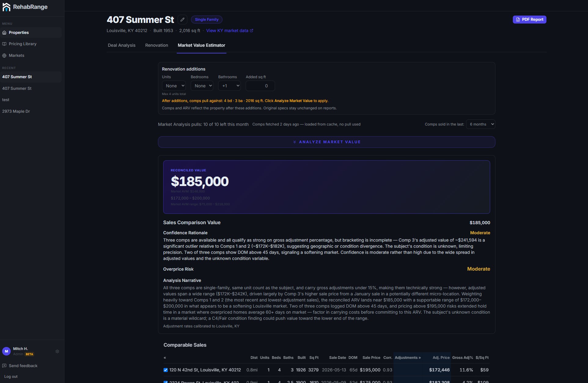
Task: Click the pencil edit icon beside address
Action: point(182,20)
